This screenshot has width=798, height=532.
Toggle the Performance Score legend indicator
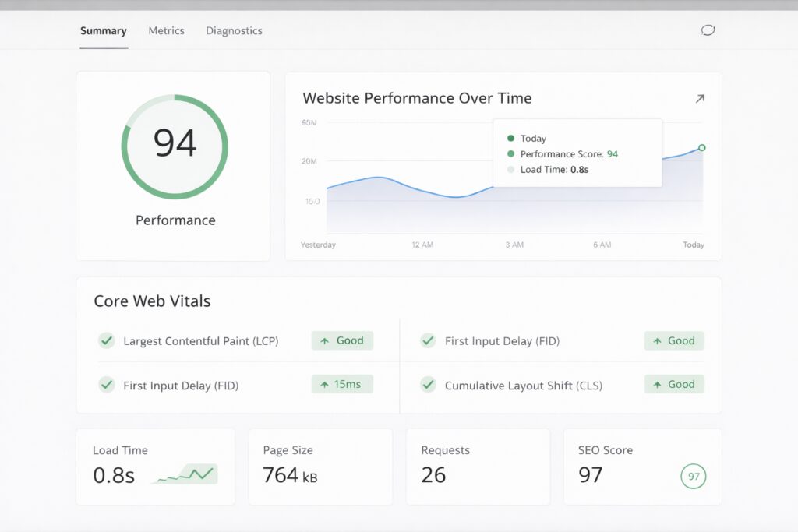tap(509, 153)
